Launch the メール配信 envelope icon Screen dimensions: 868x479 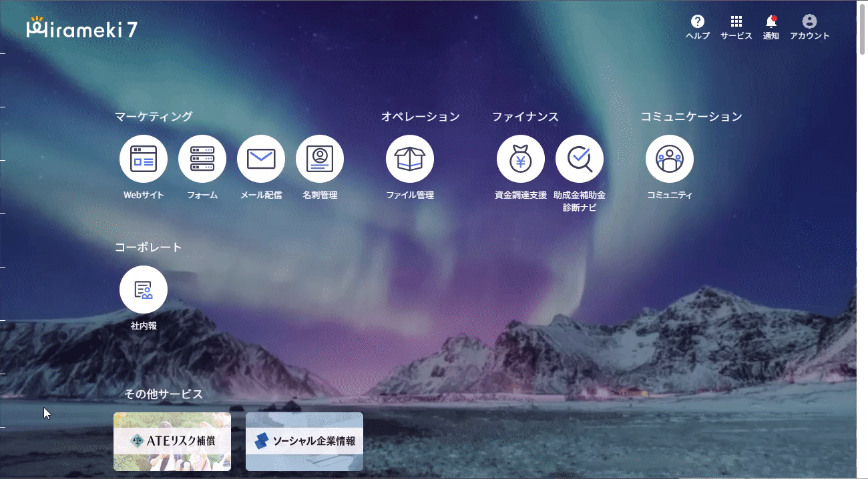tap(261, 159)
